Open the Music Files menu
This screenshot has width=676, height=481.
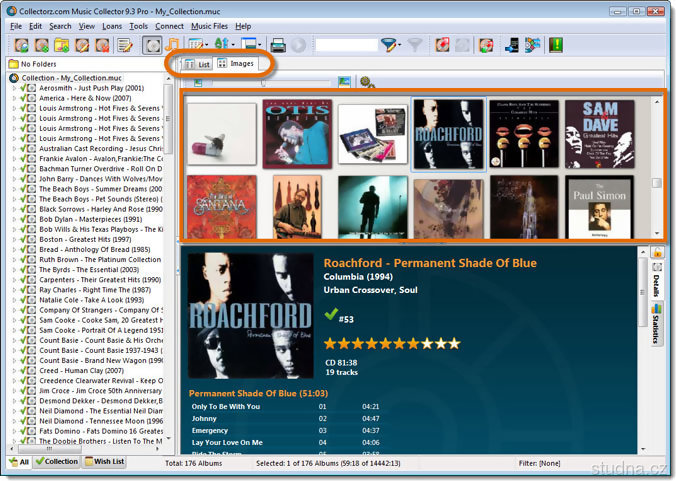[210, 26]
